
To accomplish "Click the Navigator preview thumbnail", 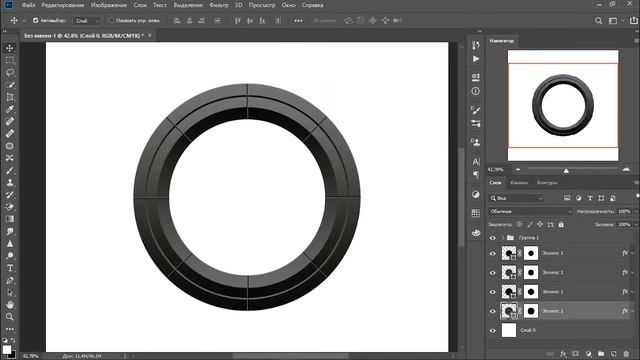I will click(563, 105).
